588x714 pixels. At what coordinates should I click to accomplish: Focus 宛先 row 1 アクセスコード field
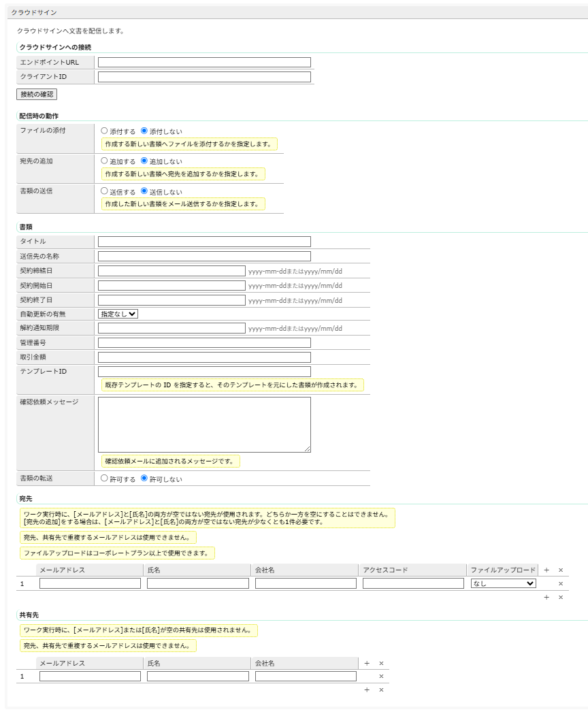pyautogui.click(x=413, y=583)
